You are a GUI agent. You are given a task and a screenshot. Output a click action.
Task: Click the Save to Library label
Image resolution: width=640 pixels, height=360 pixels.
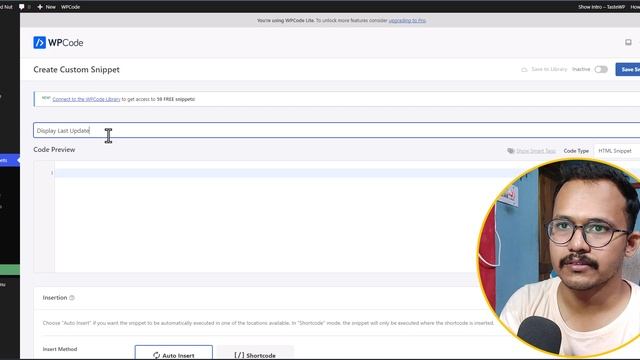tap(549, 69)
